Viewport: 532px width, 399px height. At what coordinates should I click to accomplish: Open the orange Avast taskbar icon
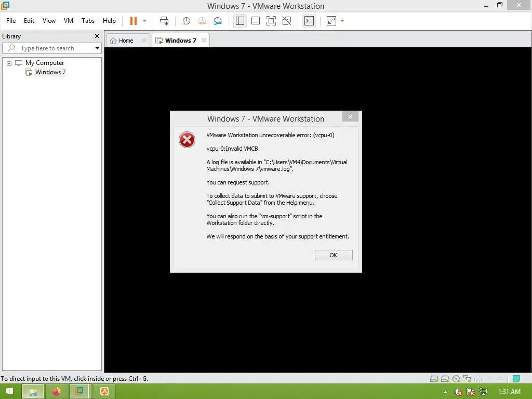pos(104,392)
